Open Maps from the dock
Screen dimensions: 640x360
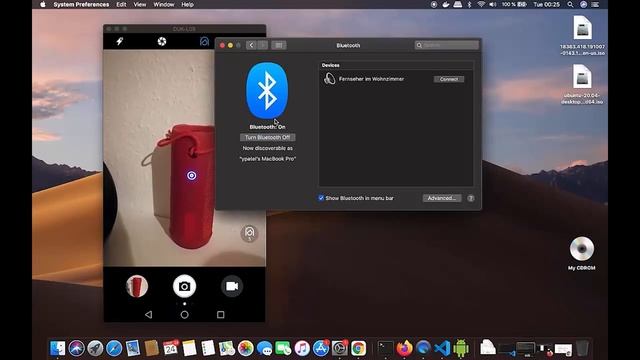pos(227,348)
